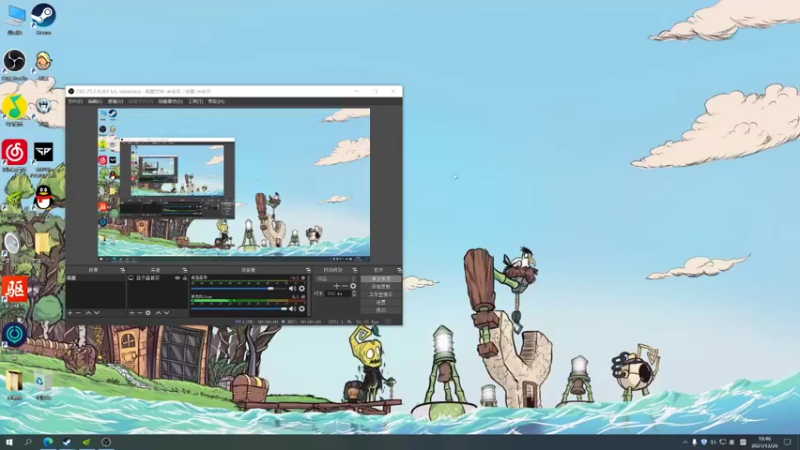Select the Recycle Bin desktop icon
800x450 pixels.
[43, 384]
